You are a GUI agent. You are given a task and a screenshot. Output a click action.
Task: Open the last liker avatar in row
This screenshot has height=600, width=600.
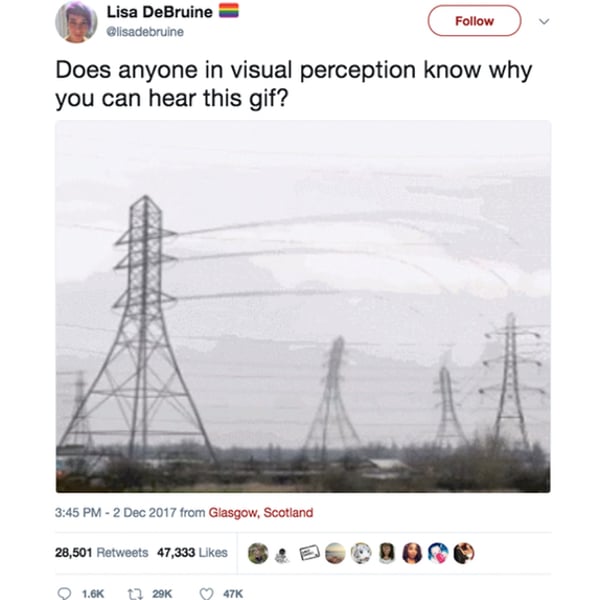(464, 553)
